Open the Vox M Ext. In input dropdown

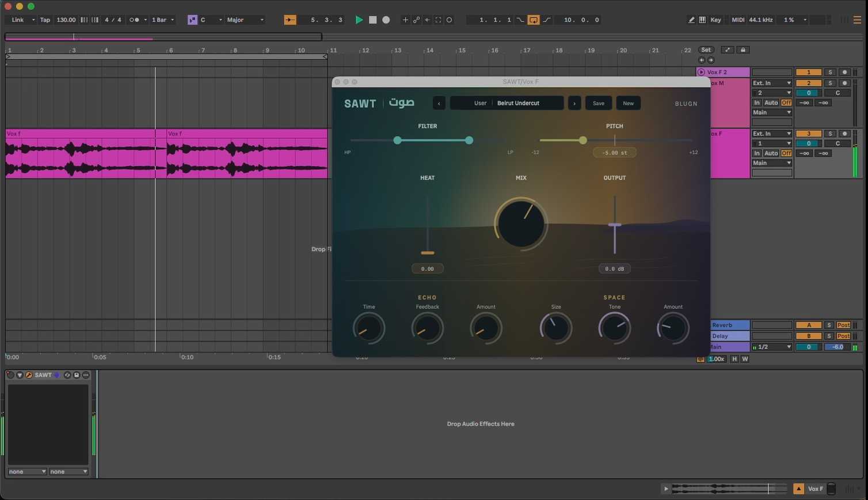click(772, 83)
